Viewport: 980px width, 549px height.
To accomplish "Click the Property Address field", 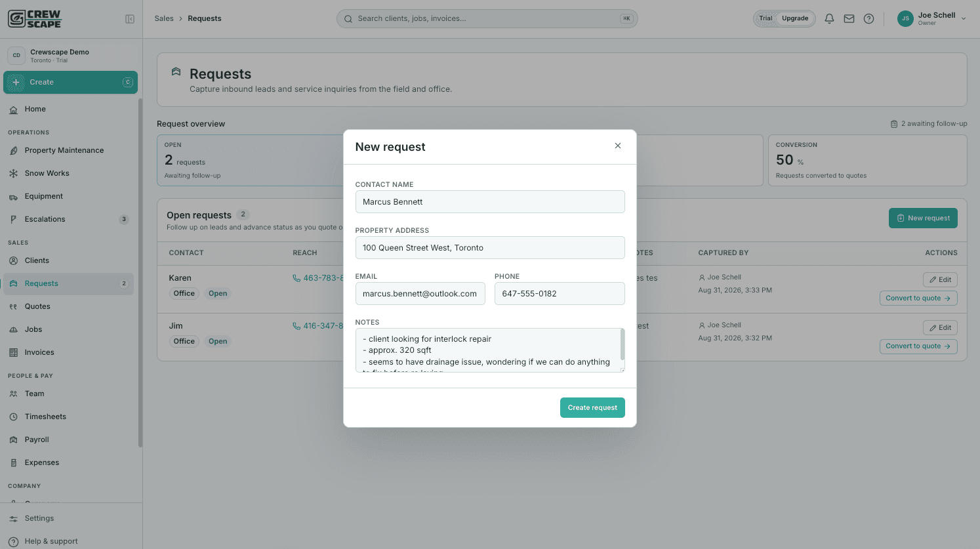I will [490, 248].
